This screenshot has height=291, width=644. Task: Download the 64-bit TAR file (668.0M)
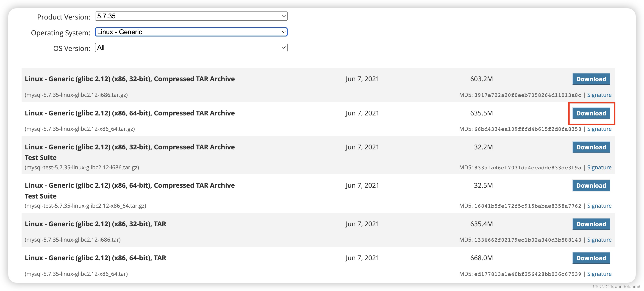coord(591,258)
